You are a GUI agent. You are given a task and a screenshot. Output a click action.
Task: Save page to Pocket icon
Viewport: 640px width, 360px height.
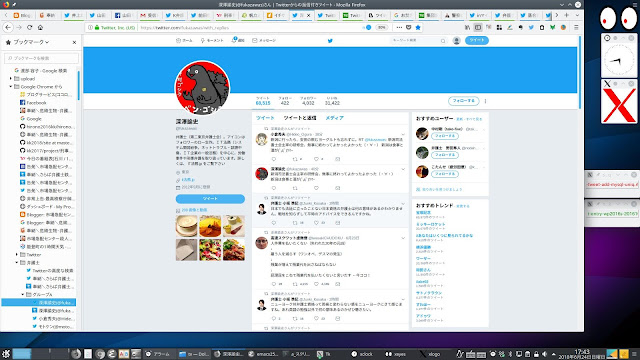pyautogui.click(x=409, y=27)
